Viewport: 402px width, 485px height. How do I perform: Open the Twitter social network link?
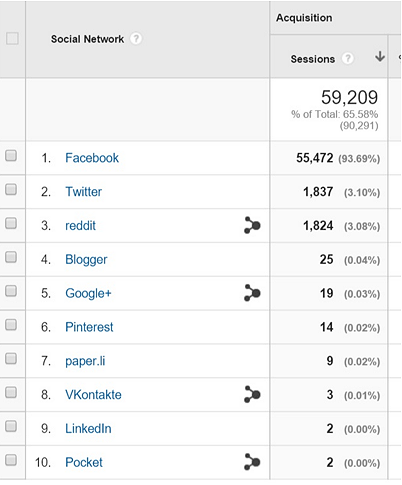pos(83,192)
